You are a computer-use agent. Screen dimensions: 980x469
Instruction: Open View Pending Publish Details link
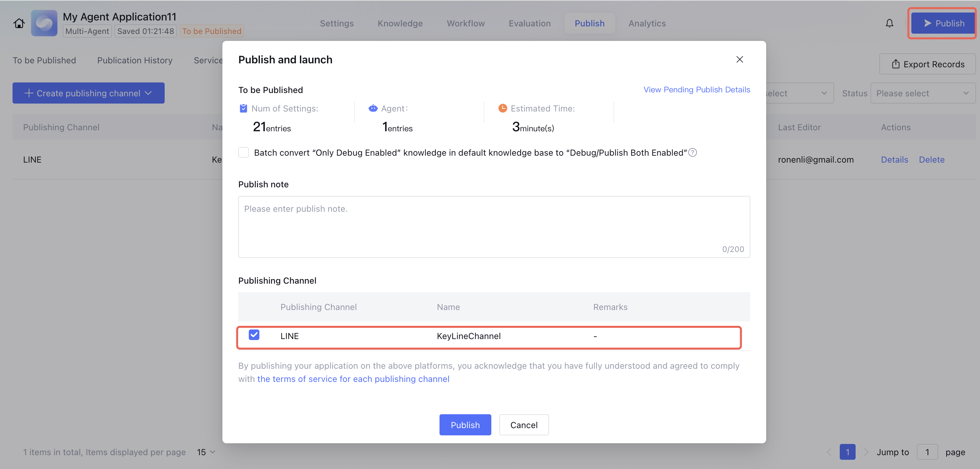pyautogui.click(x=696, y=90)
